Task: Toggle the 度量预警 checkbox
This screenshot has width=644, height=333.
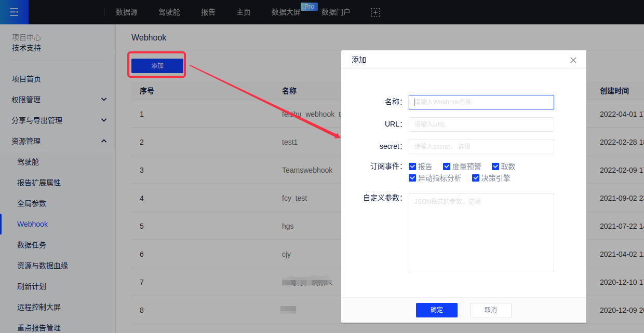Action: (447, 166)
